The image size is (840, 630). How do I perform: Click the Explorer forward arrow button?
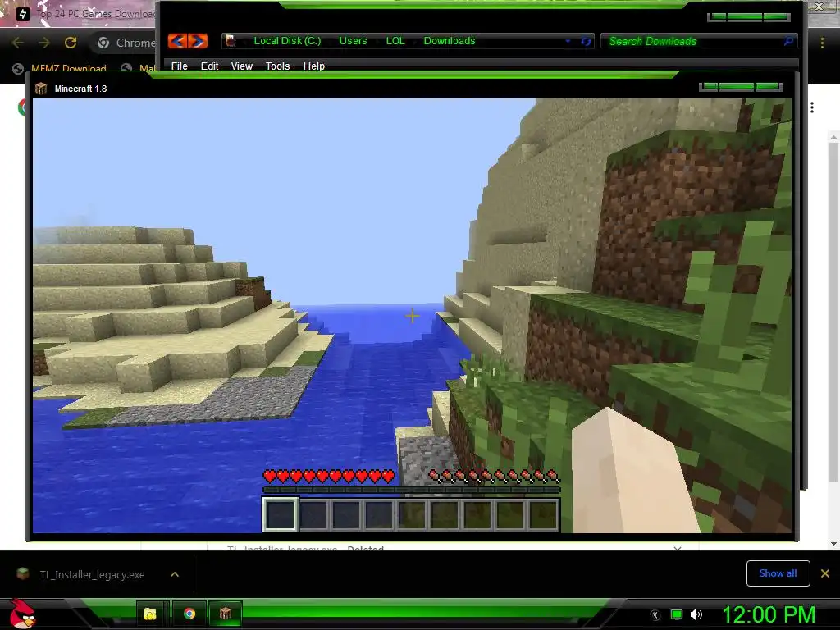[x=198, y=41]
